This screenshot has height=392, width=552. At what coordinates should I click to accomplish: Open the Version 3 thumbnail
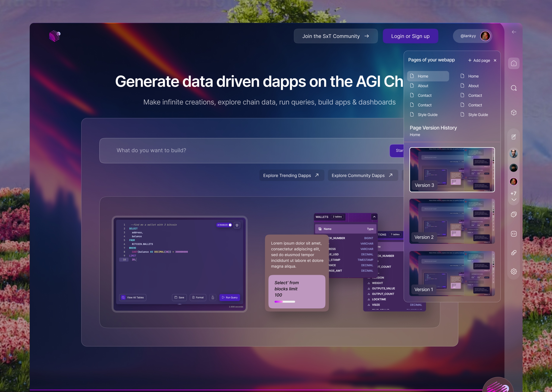(452, 170)
